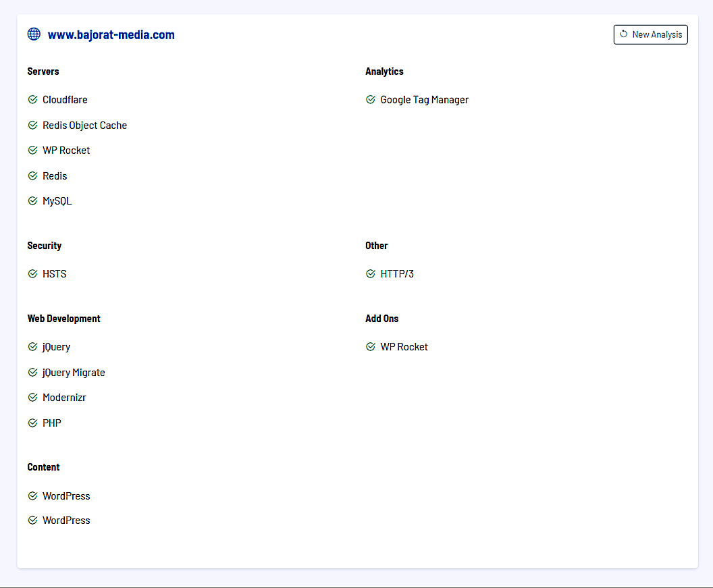Click the check icon beside Redis Object Cache
The image size is (713, 588).
tap(32, 125)
